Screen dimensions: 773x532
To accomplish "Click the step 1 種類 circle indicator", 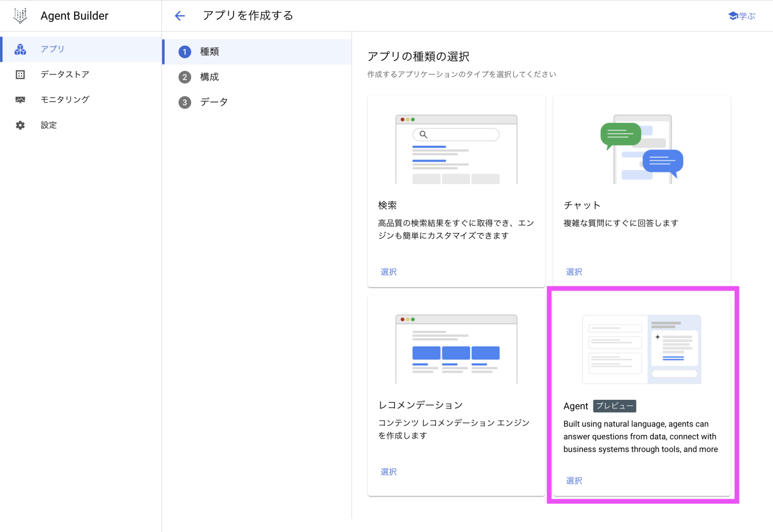I will tap(184, 51).
